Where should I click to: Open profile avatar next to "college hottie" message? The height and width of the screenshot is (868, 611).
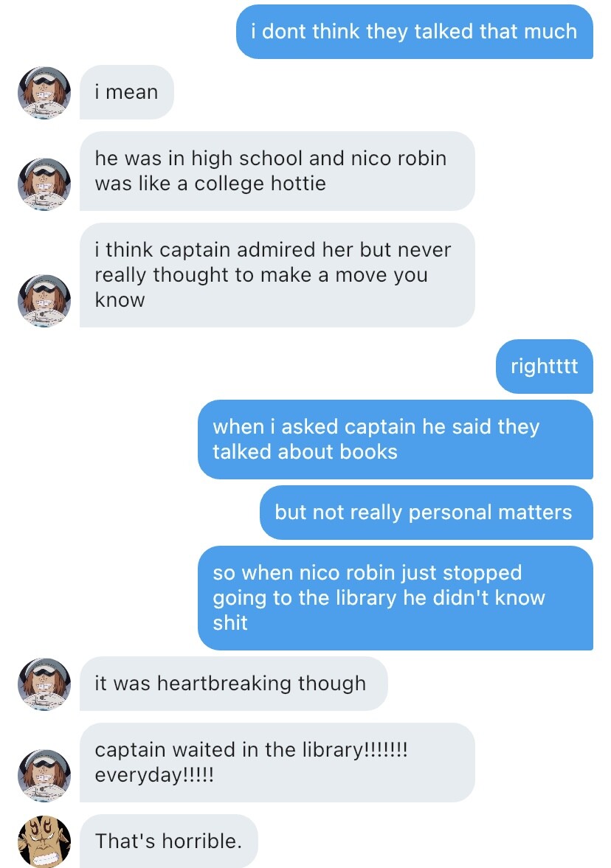tap(44, 184)
